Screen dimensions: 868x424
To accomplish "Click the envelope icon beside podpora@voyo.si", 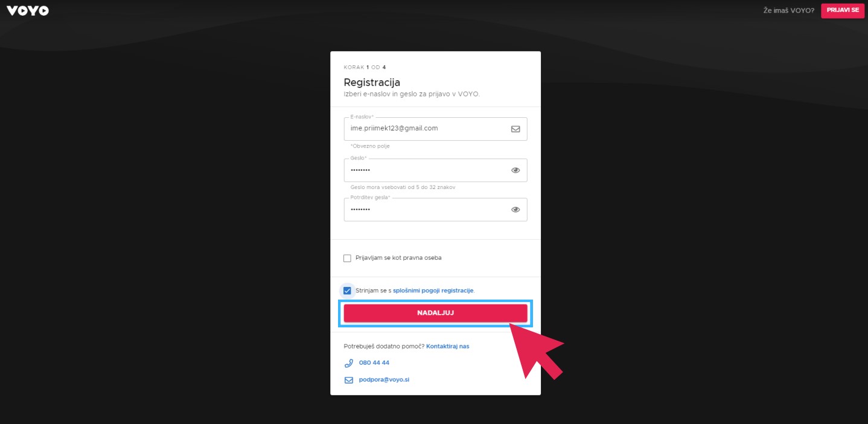I will coord(348,380).
